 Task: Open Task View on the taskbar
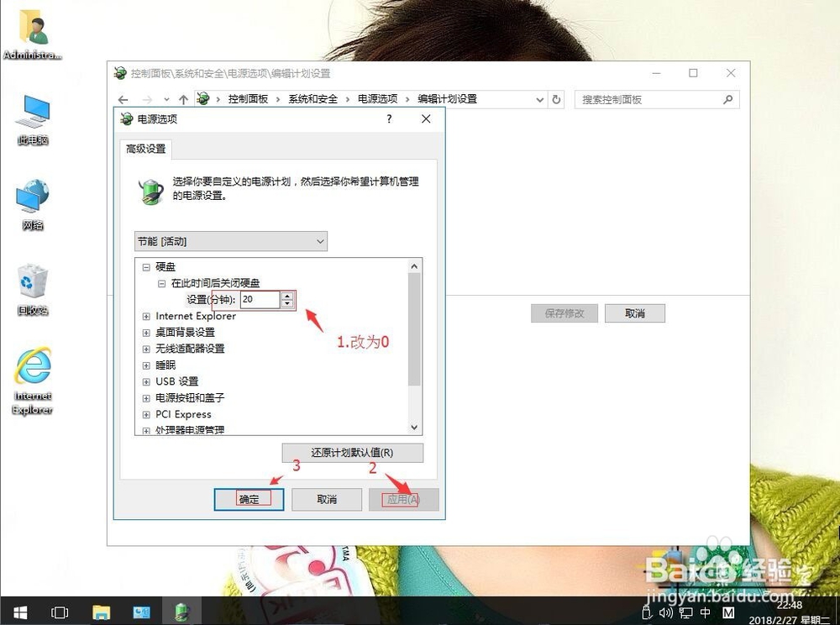click(60, 612)
